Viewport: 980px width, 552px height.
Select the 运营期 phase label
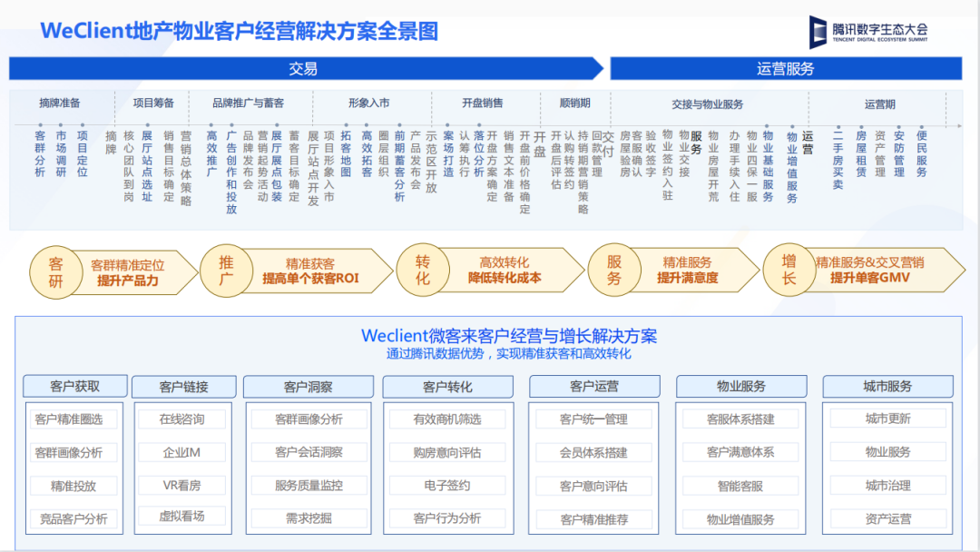(880, 104)
